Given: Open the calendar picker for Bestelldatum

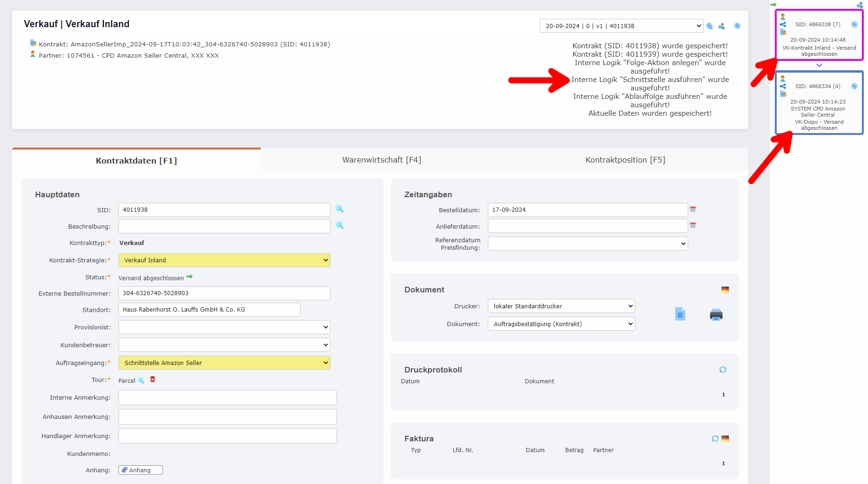Looking at the screenshot, I should pyautogui.click(x=693, y=209).
